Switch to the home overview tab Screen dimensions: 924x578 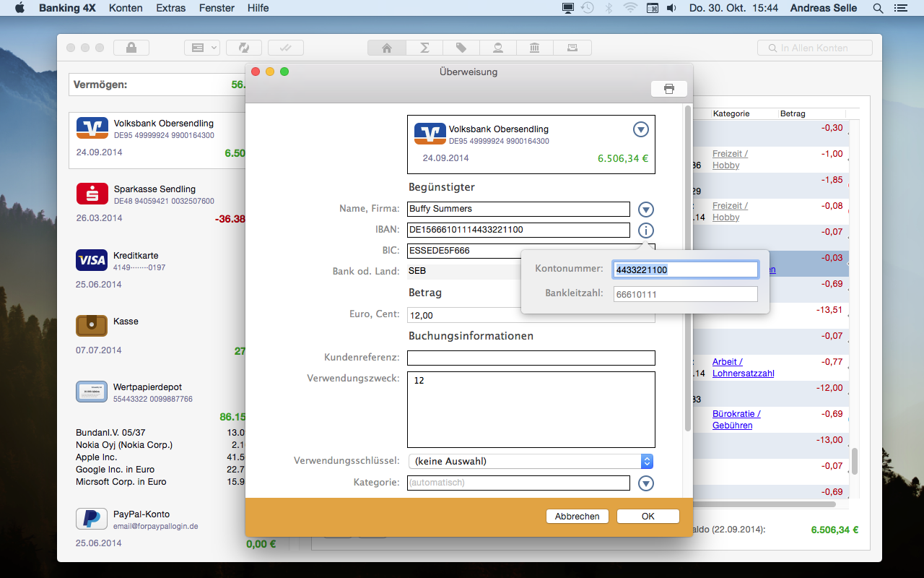[386, 48]
